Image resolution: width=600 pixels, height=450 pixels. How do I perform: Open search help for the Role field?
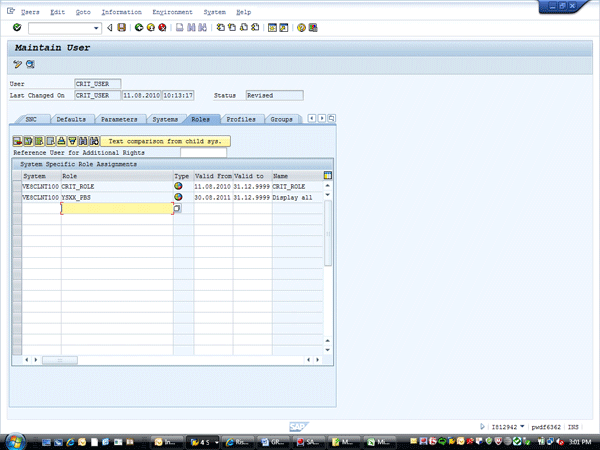(x=177, y=208)
